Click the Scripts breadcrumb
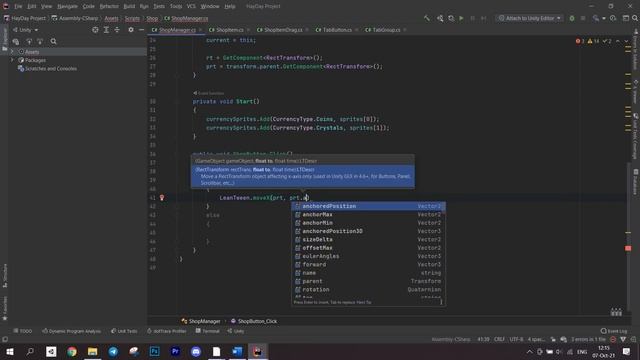The height and width of the screenshot is (360, 640). point(132,18)
